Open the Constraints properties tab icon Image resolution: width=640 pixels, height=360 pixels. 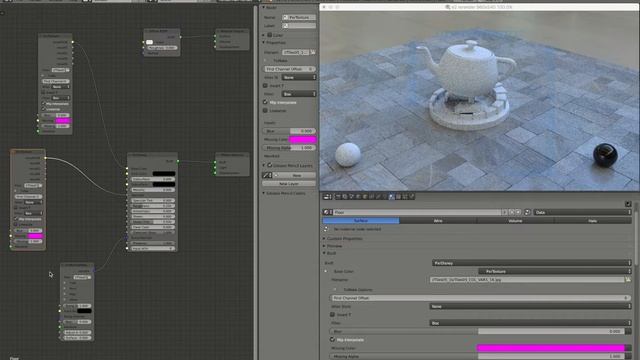pos(371,197)
